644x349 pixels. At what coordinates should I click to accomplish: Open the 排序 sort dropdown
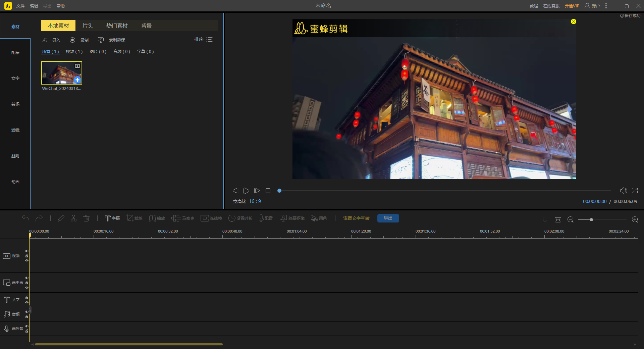click(x=203, y=40)
